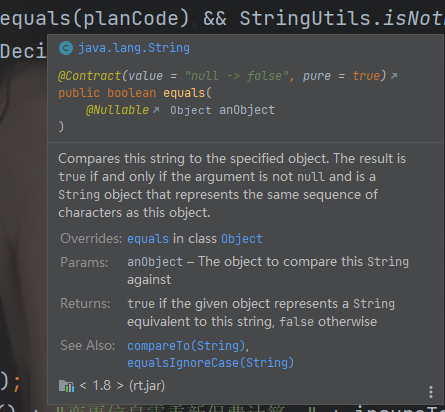Click the "< 1.8 > (rt.jar)" library text

[122, 386]
